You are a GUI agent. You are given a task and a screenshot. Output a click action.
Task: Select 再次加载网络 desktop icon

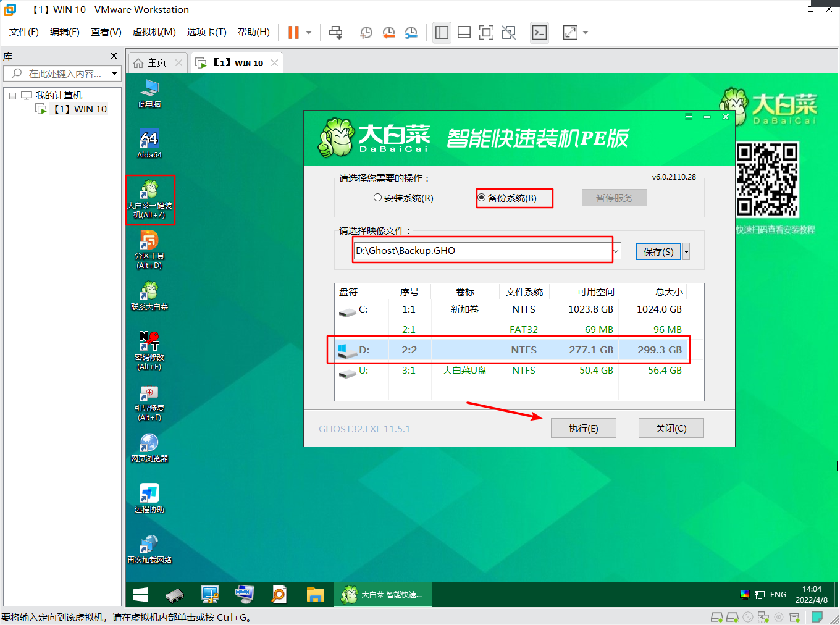[x=149, y=549]
